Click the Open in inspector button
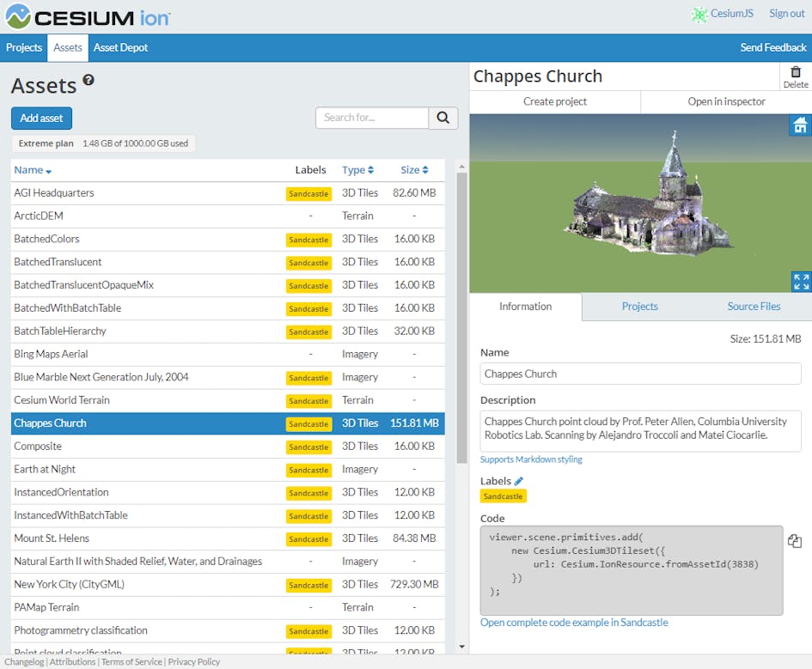The image size is (812, 669). coord(727,100)
